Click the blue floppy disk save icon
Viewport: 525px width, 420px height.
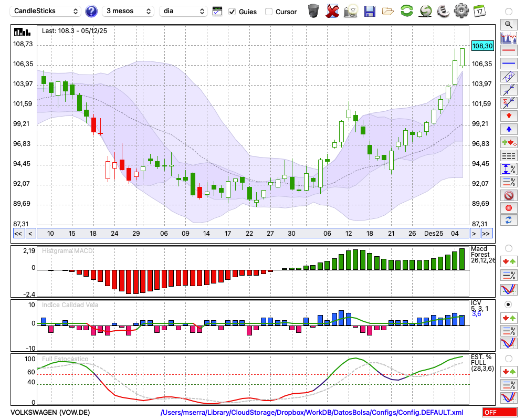pos(370,11)
